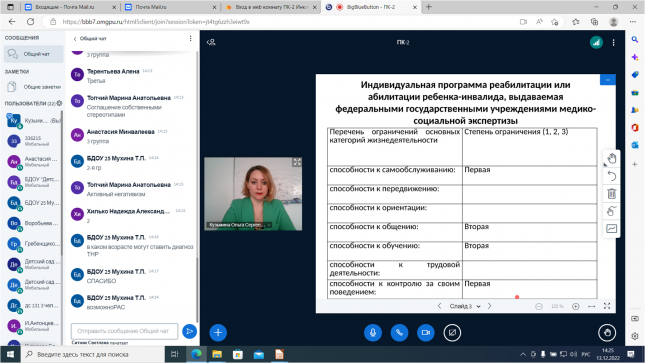Toggle webcam sharing button
The image size is (645, 363).
[425, 333]
